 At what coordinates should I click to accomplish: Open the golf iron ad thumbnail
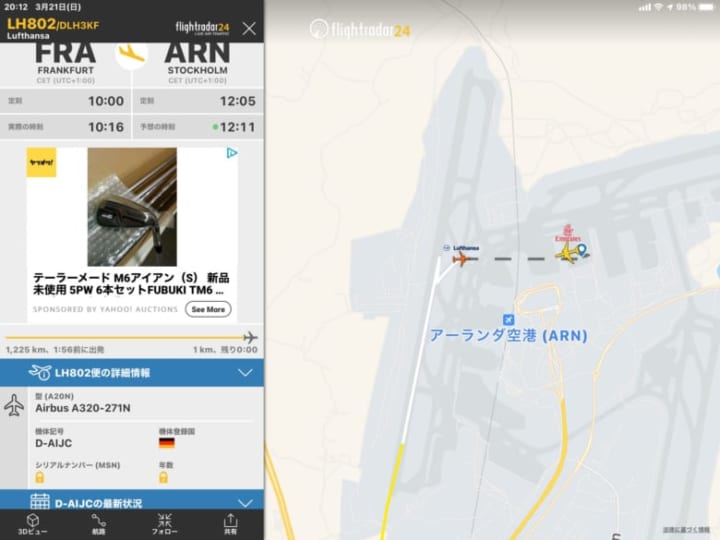click(x=132, y=207)
